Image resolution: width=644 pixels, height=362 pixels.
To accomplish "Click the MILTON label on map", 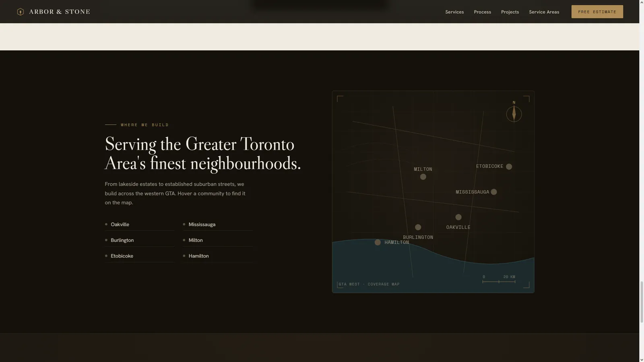I will tap(423, 169).
